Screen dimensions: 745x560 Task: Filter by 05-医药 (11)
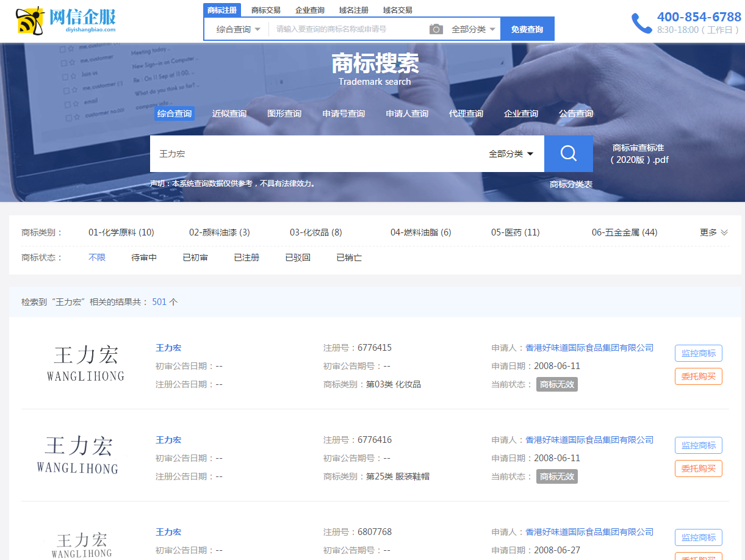coord(516,232)
